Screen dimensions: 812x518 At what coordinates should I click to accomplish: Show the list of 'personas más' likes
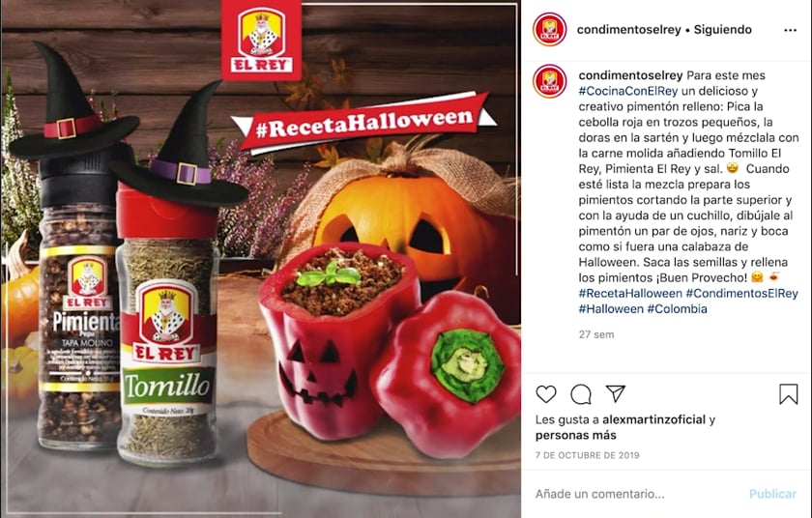(x=576, y=435)
